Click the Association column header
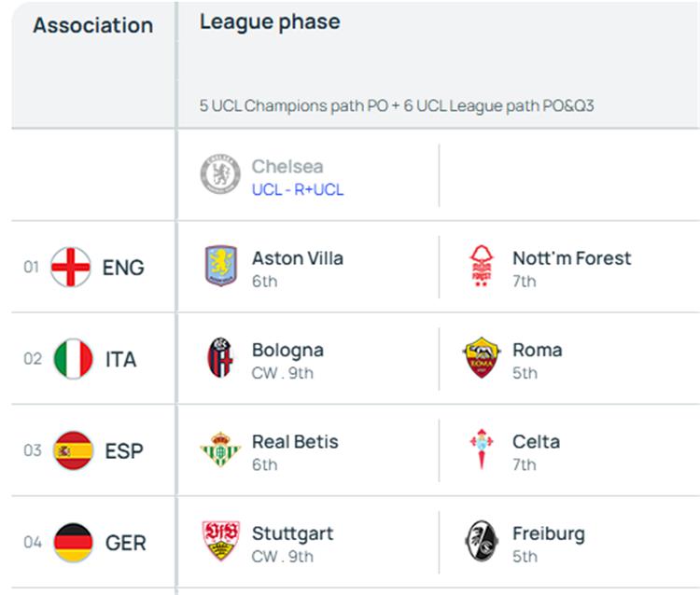 [x=92, y=25]
